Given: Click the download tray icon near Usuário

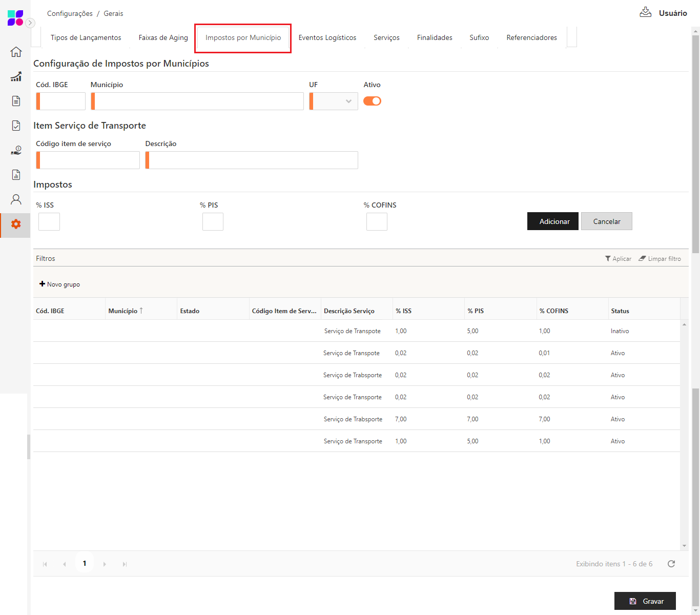Looking at the screenshot, I should point(645,12).
